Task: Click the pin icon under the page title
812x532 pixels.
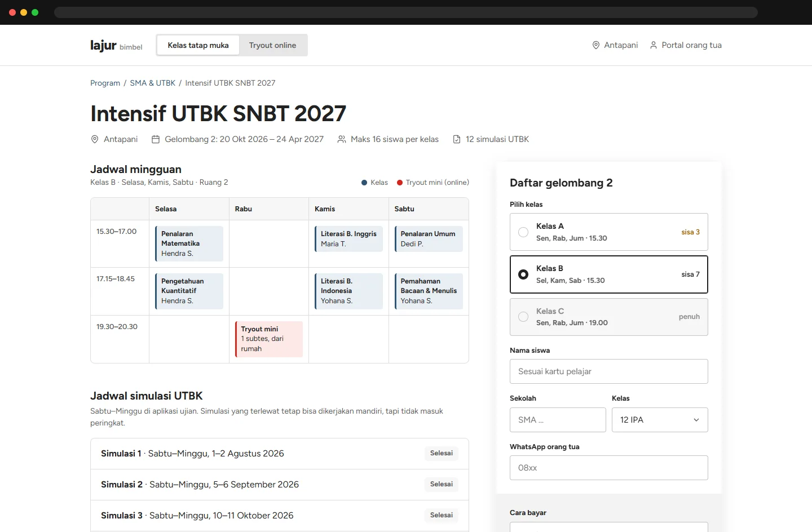Action: (x=95, y=139)
